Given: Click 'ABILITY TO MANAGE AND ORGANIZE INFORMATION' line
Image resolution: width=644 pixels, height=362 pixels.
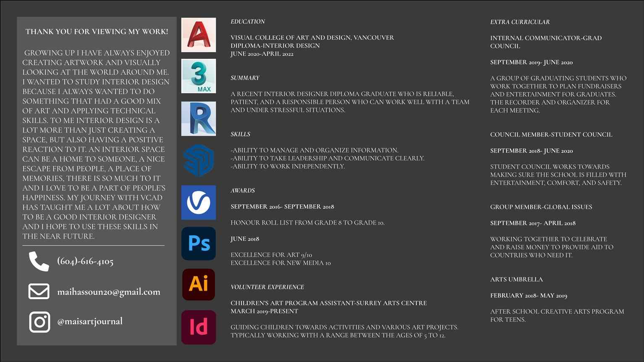Looking at the screenshot, I should pyautogui.click(x=314, y=150).
